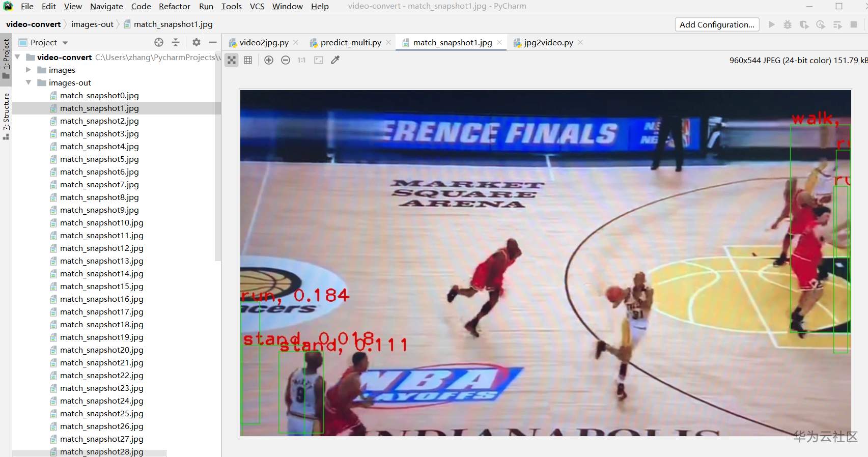The width and height of the screenshot is (868, 457).
Task: Click the Profile icon in toolbar
Action: [x=821, y=24]
